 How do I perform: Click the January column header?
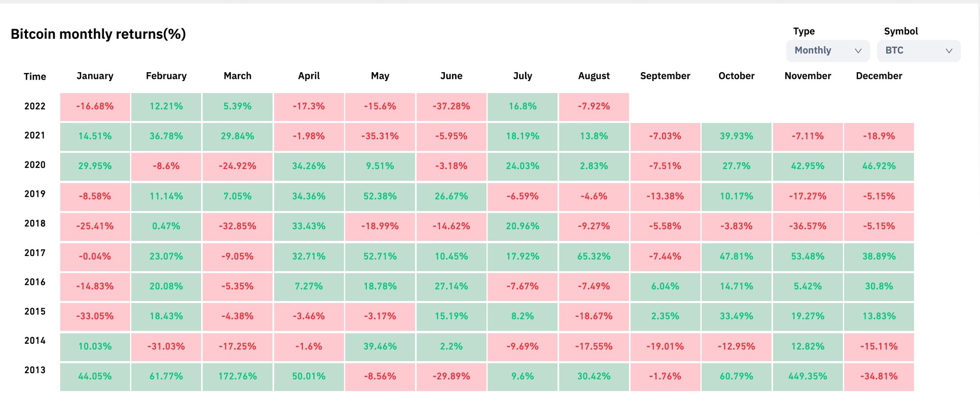tap(95, 76)
